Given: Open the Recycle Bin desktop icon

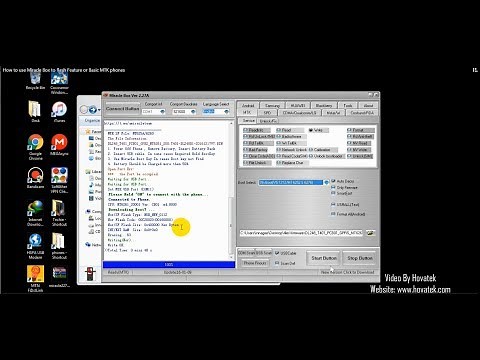Looking at the screenshot, I should pos(35,81).
